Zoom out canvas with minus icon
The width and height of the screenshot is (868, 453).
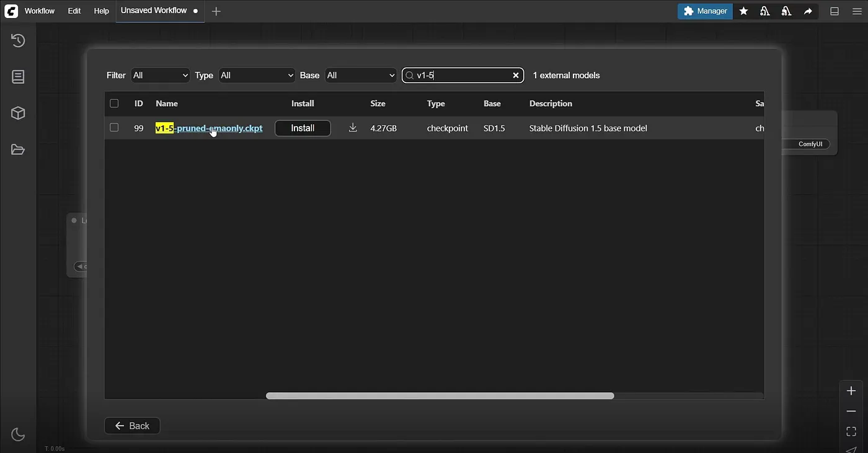click(x=851, y=411)
